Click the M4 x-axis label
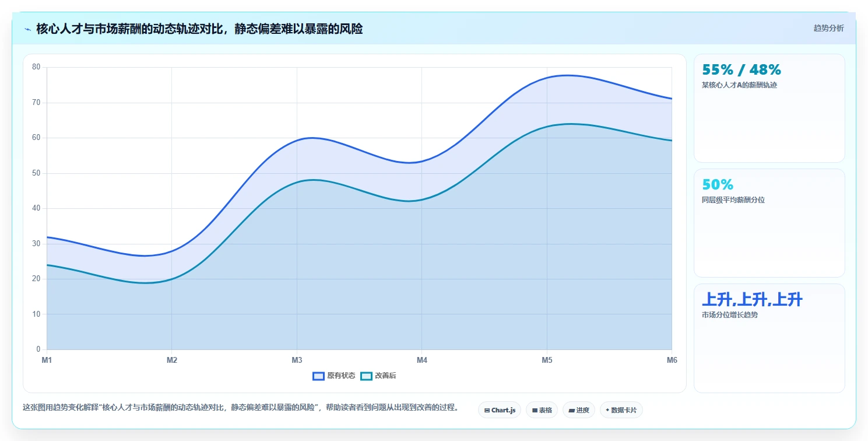Image resolution: width=868 pixels, height=441 pixels. pyautogui.click(x=422, y=360)
